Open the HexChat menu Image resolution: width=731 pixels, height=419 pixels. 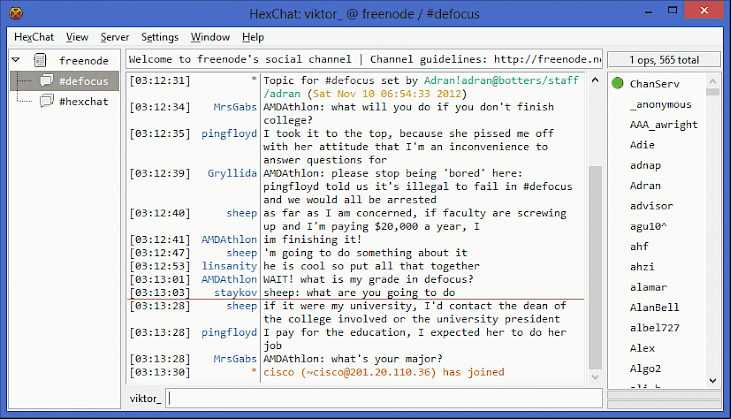tap(34, 37)
